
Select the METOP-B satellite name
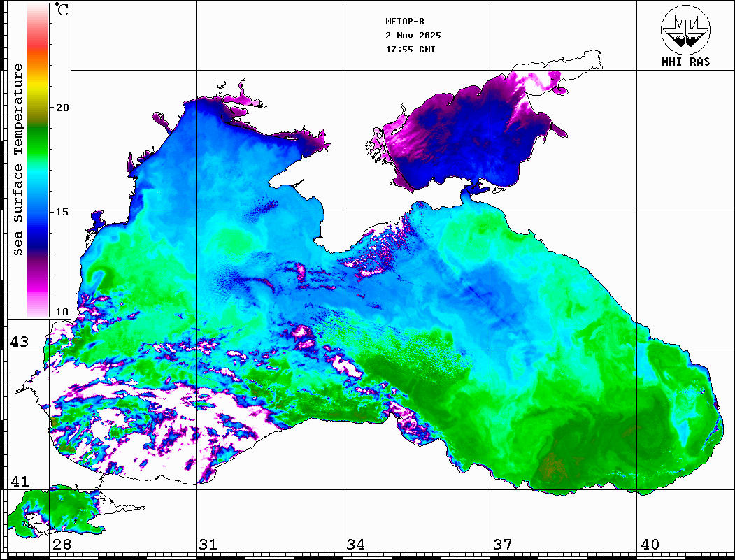click(x=405, y=22)
